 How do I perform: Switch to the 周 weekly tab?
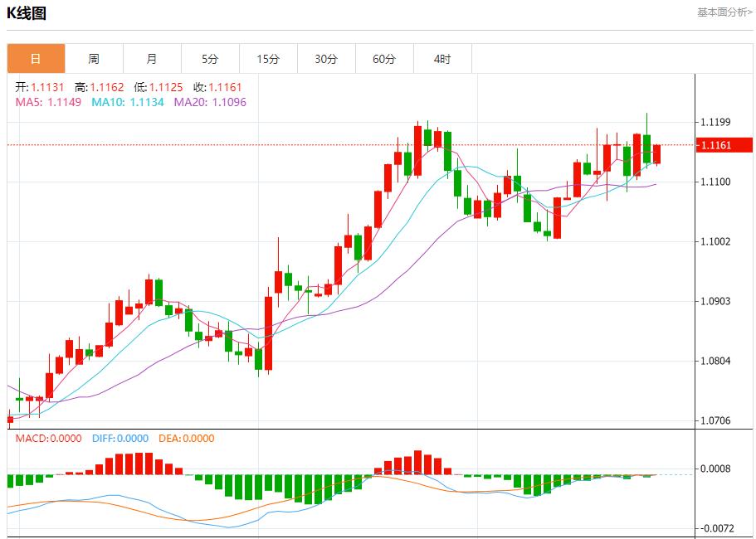tap(94, 59)
